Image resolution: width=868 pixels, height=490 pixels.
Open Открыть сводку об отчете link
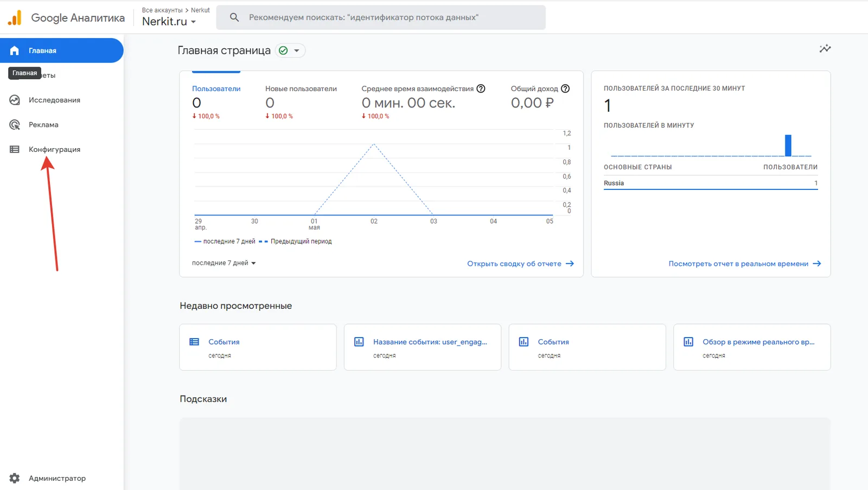520,264
